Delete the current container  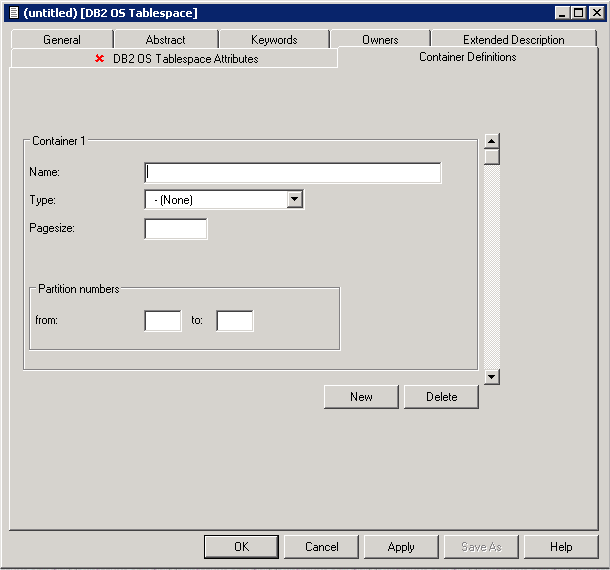pyautogui.click(x=441, y=397)
